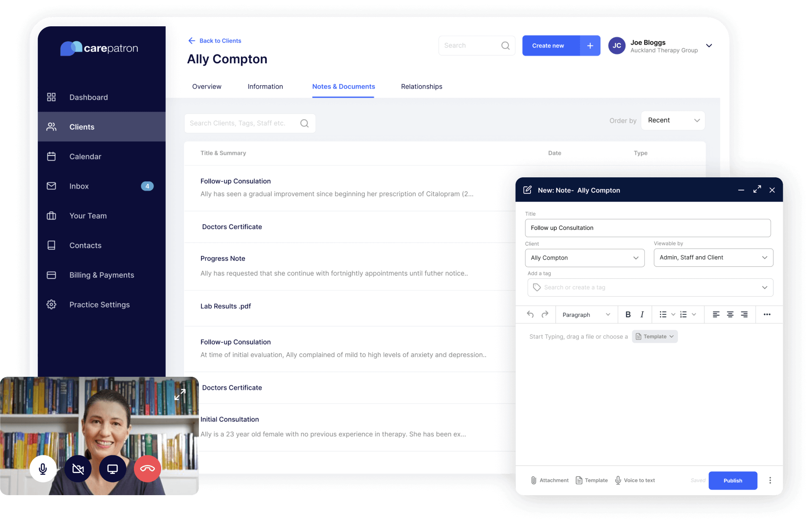Open Your Team page
812x524 pixels.
[x=101, y=216]
